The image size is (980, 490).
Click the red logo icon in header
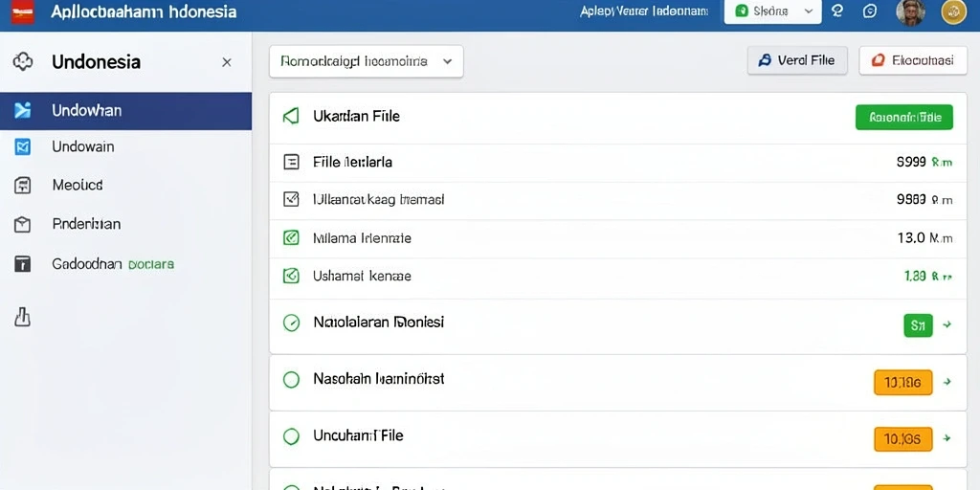[x=23, y=11]
